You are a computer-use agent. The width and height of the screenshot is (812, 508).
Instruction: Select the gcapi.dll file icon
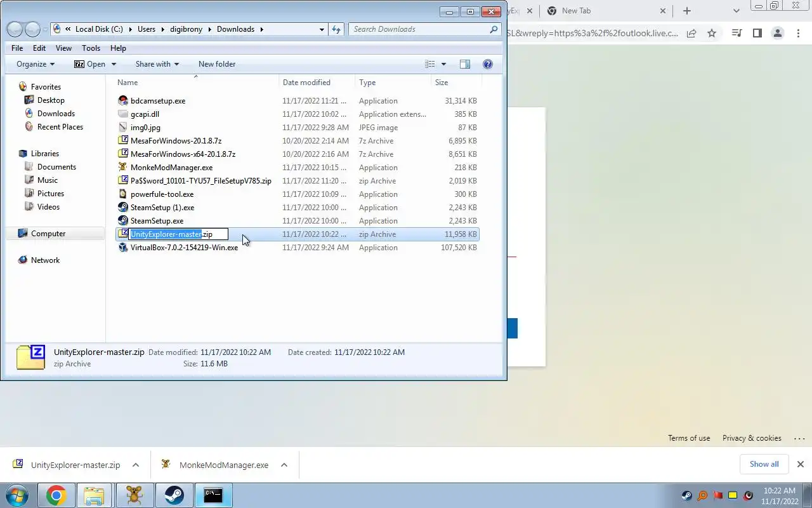[x=123, y=114]
